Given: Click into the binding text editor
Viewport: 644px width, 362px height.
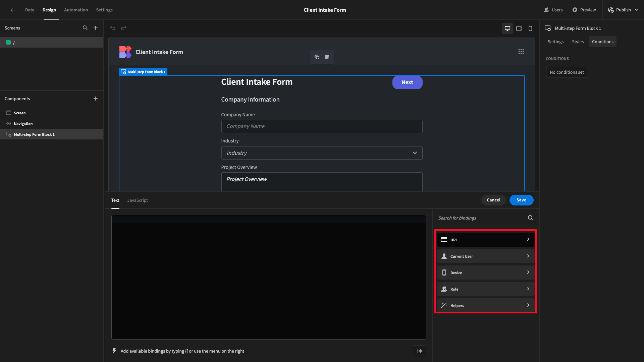Looking at the screenshot, I should (x=269, y=277).
